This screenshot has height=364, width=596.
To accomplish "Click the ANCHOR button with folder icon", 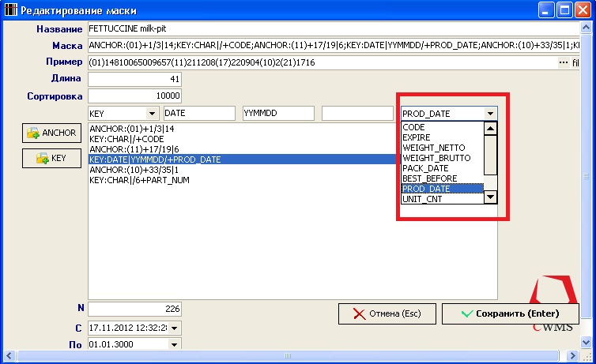I will (51, 133).
